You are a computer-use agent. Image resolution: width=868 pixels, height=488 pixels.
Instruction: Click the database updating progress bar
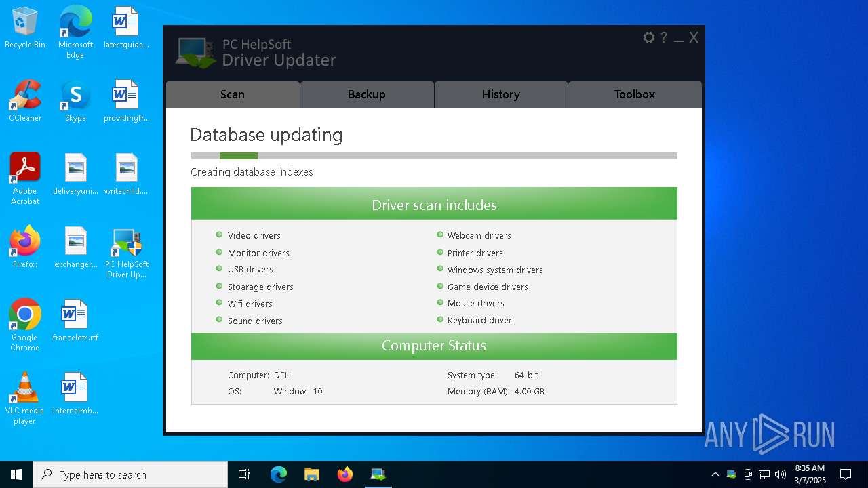(x=434, y=156)
